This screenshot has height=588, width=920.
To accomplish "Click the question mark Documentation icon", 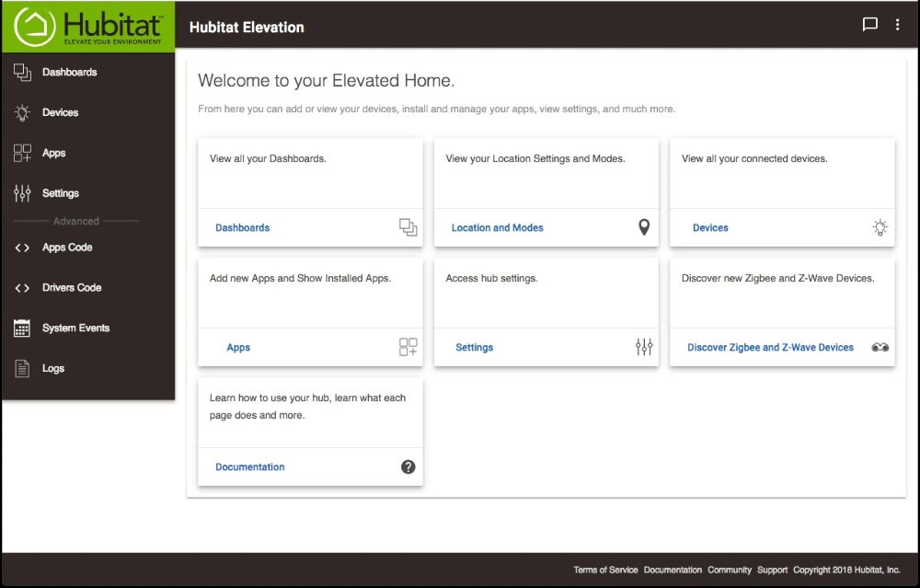I will click(x=408, y=467).
